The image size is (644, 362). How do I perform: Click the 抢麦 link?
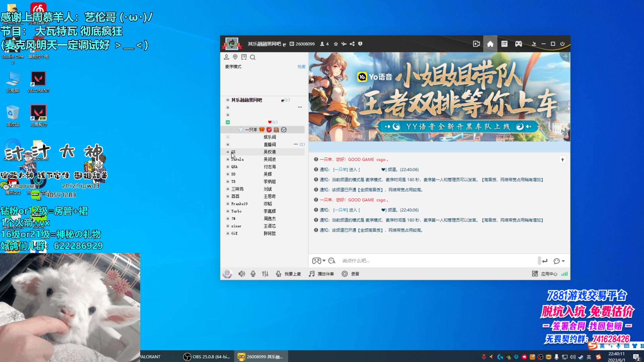click(301, 67)
